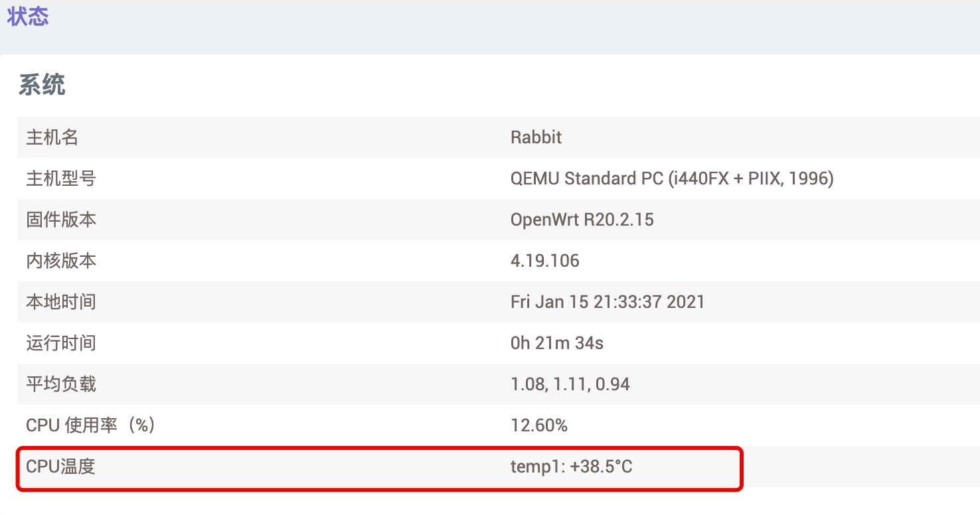Screen dimensions: 980x515
Task: Click the 状态 breadcrumb heading
Action: pyautogui.click(x=28, y=16)
